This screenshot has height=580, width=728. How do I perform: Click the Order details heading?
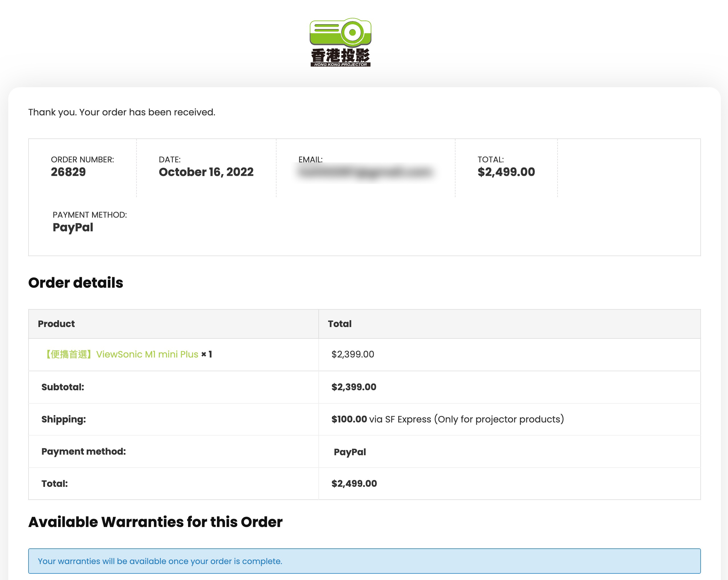[76, 283]
